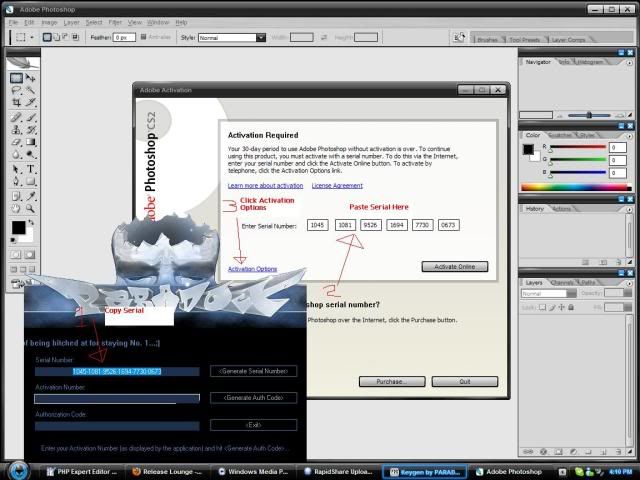Select the Slice tool
The image size is (640, 480).
pyautogui.click(x=31, y=102)
